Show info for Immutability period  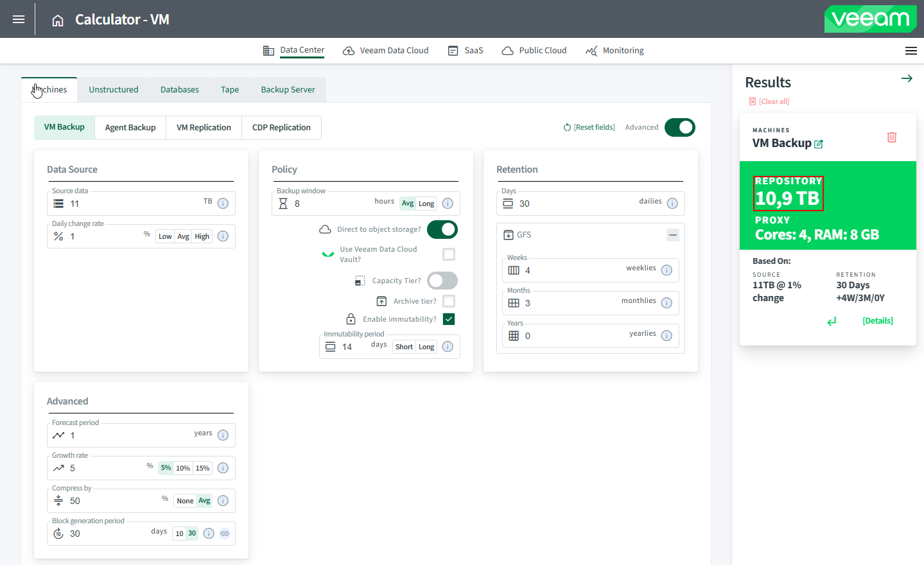(x=448, y=347)
